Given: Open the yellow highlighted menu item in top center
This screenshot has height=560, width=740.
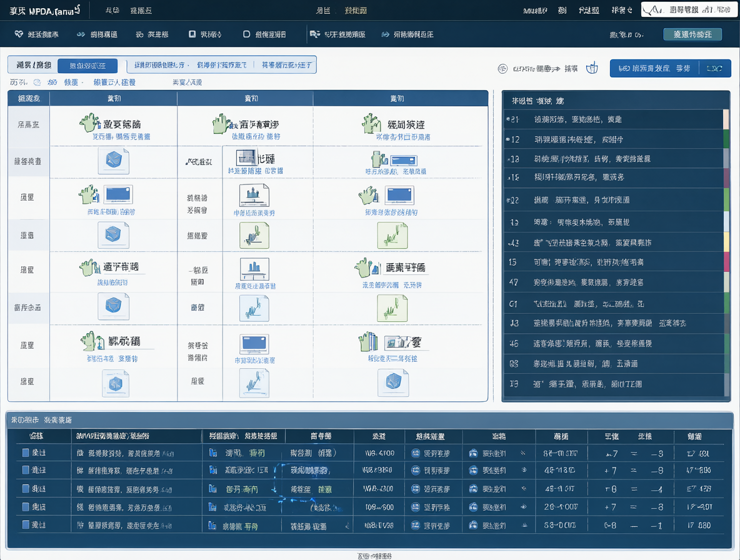Looking at the screenshot, I should coord(356,11).
